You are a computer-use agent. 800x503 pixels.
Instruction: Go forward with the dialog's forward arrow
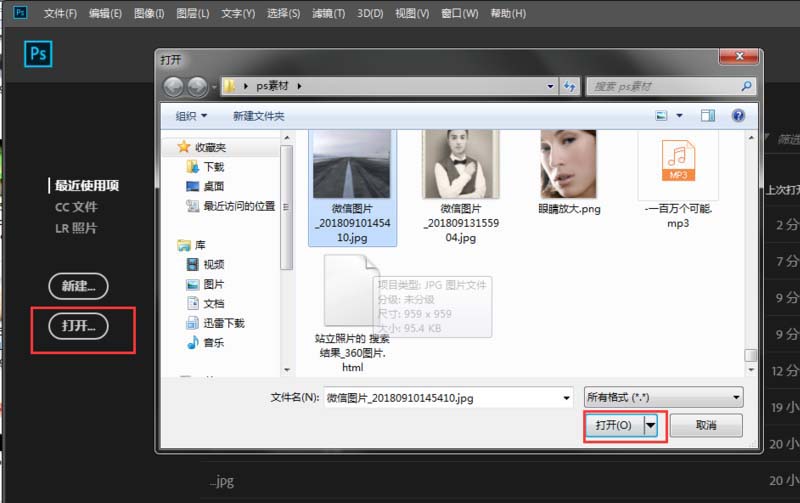click(x=197, y=87)
